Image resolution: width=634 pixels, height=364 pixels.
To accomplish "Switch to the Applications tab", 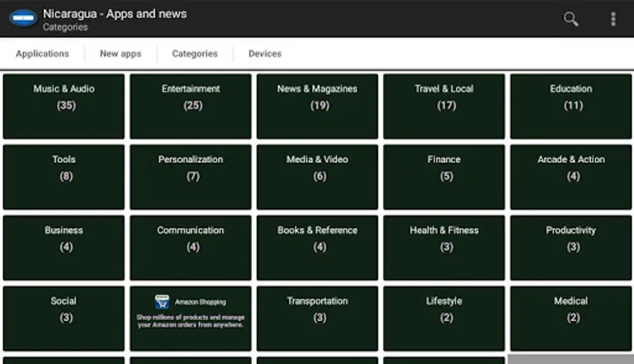I will (42, 54).
